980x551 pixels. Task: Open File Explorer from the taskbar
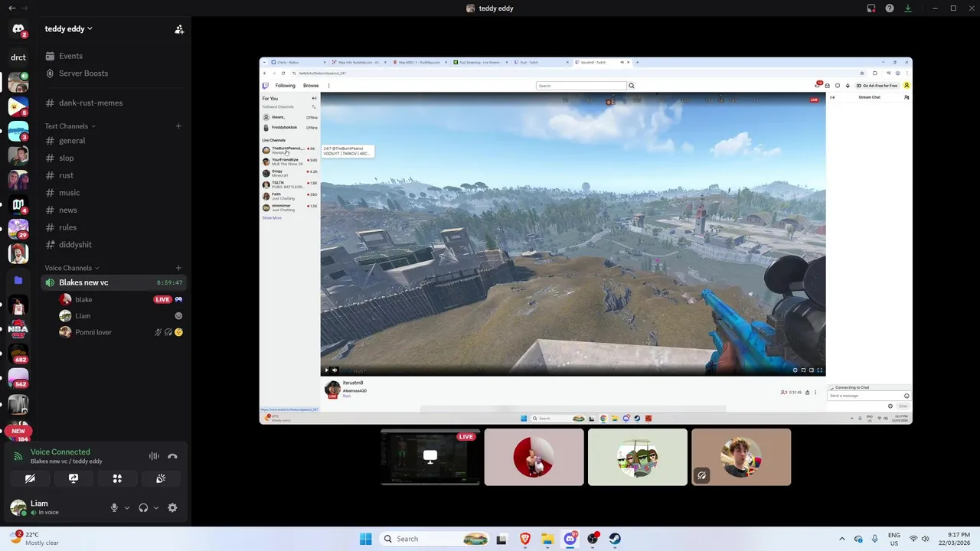(x=547, y=539)
